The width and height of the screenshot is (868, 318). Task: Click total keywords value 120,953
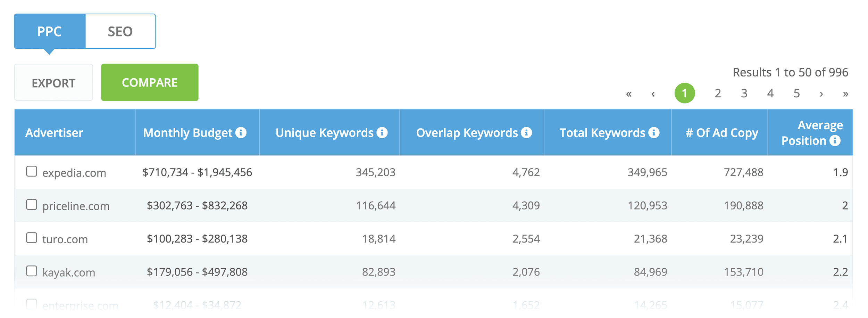(x=648, y=205)
